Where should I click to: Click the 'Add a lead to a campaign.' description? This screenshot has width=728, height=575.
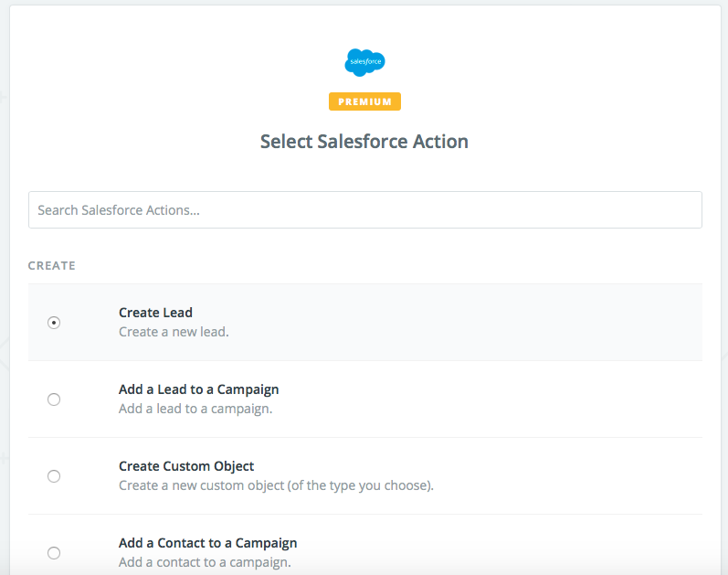click(195, 409)
